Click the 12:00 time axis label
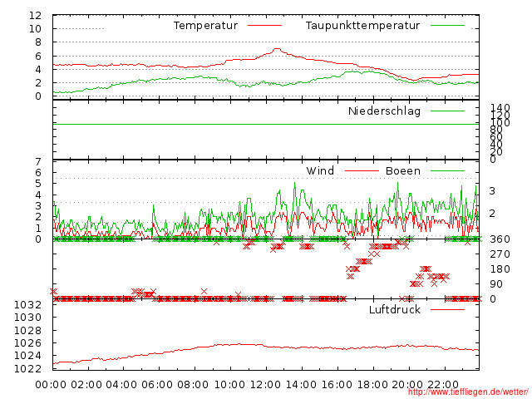Screen dimensions: 532x399 266,385
